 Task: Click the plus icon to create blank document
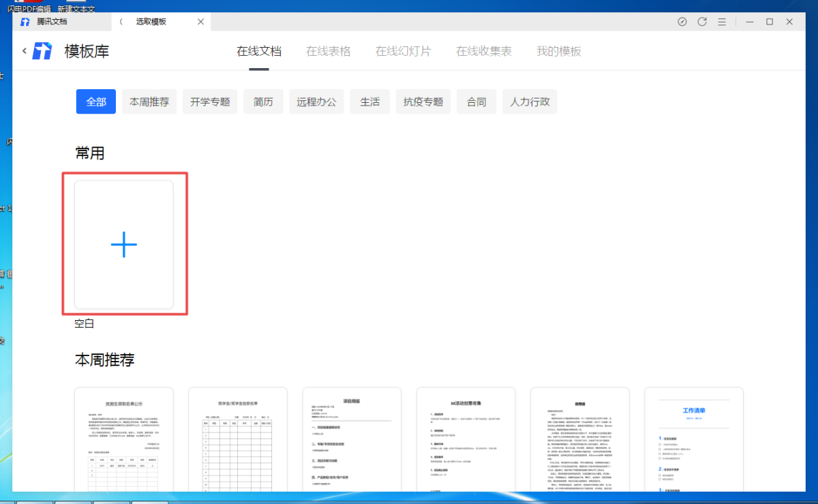[x=124, y=245]
